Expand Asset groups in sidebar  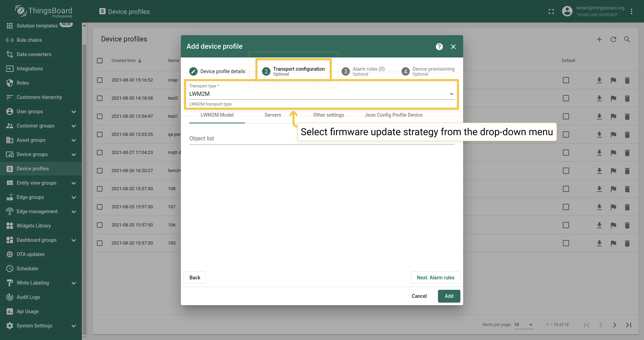coord(74,140)
